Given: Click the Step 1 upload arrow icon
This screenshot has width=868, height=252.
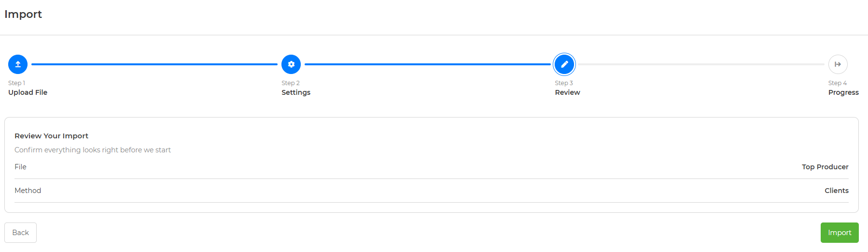Looking at the screenshot, I should [x=18, y=64].
